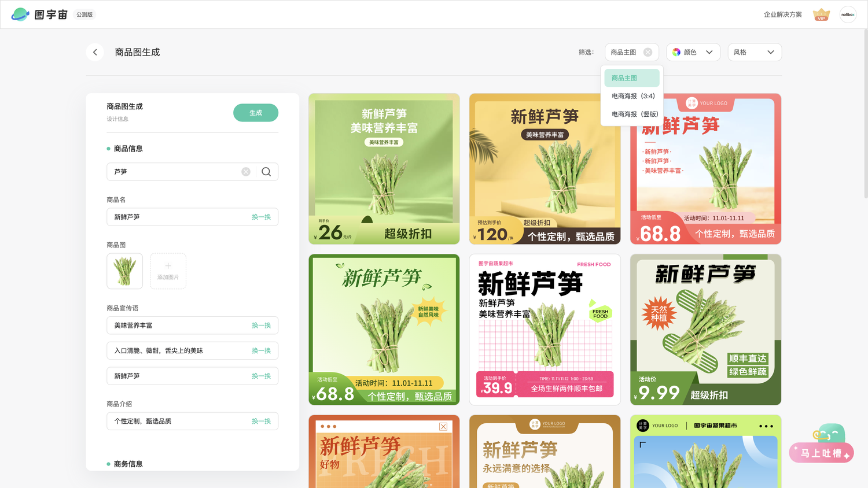Image resolution: width=868 pixels, height=488 pixels.
Task: Click the 芦笋 product search field
Action: point(193,172)
